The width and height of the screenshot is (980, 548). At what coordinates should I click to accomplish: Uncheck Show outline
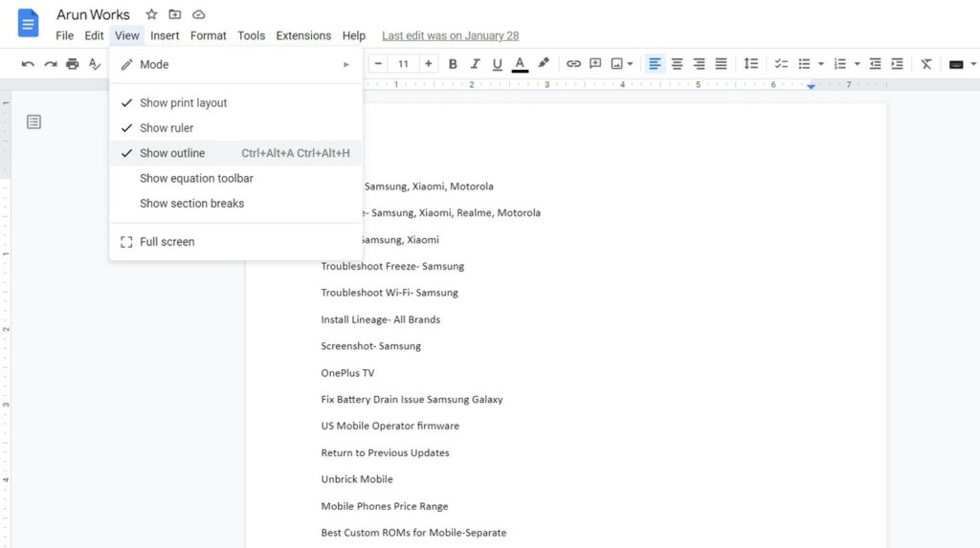pyautogui.click(x=235, y=153)
